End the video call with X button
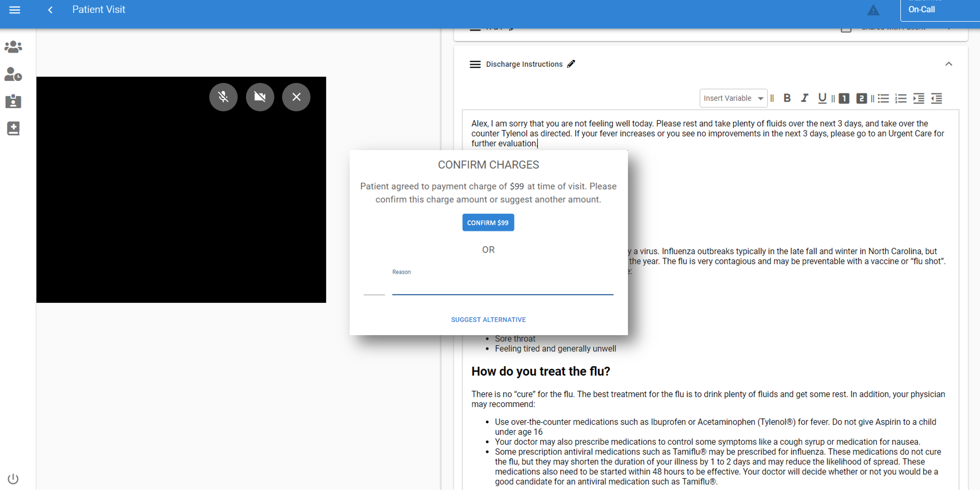This screenshot has width=980, height=493. 296,97
